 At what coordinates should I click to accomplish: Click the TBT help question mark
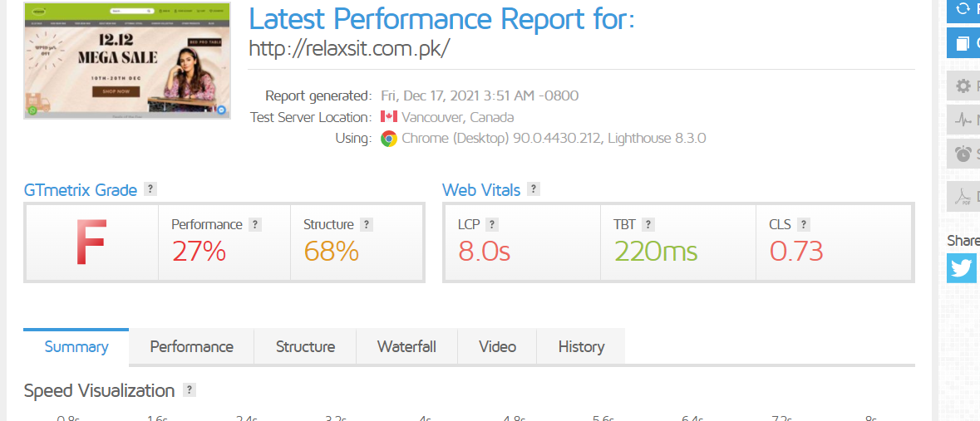click(x=648, y=224)
